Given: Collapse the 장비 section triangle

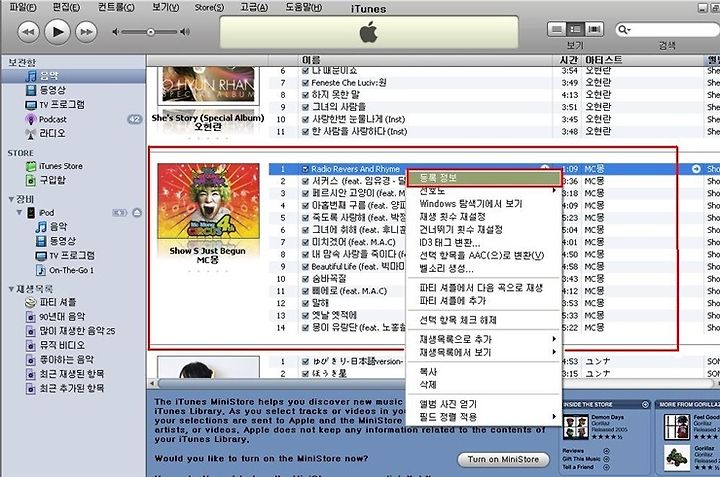Looking at the screenshot, I should pyautogui.click(x=11, y=199).
